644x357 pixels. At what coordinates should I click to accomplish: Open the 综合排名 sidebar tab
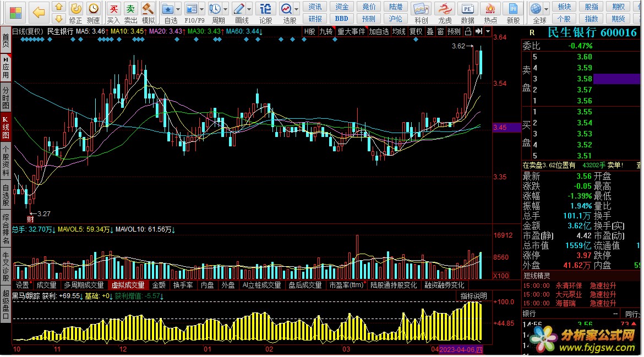(6, 229)
